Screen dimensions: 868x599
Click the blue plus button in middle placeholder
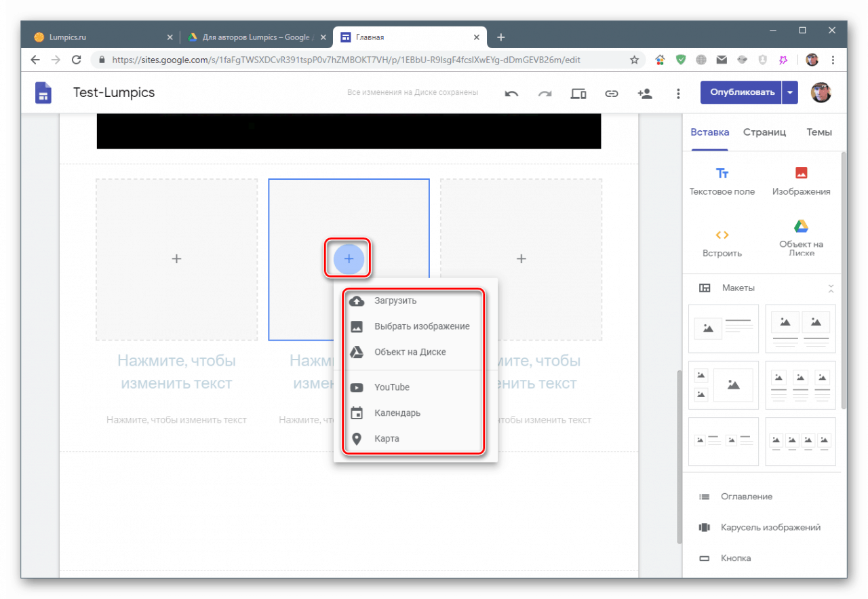[x=349, y=258]
